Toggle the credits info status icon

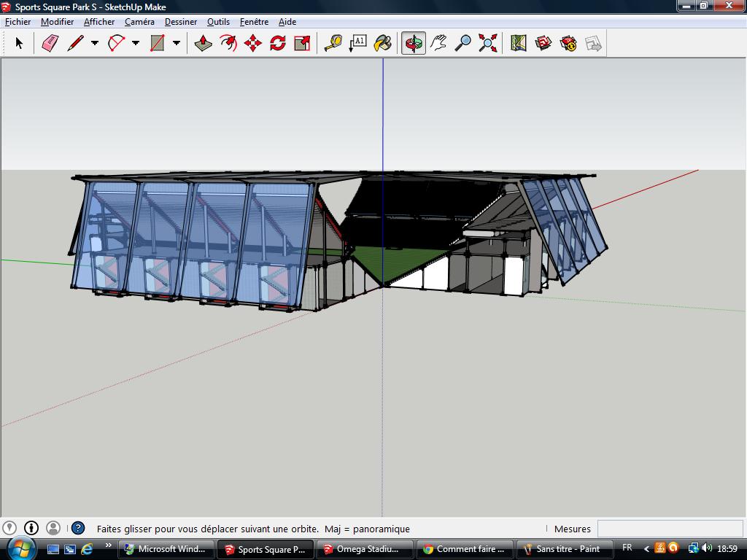pos(31,528)
